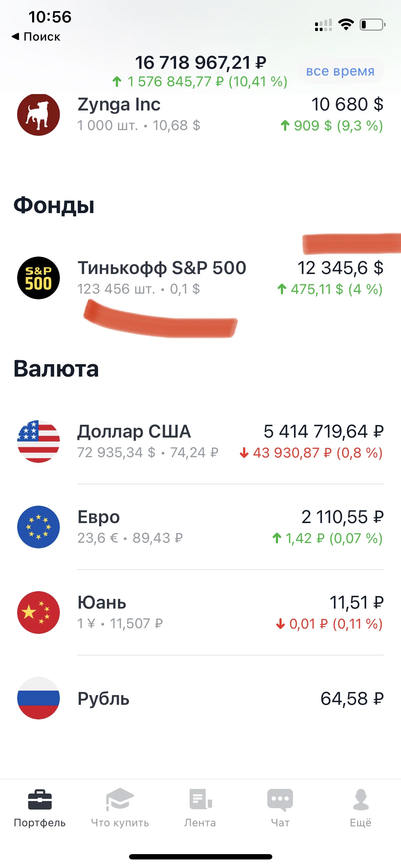Tap the US flag currency icon
The height and width of the screenshot is (868, 401).
click(x=38, y=441)
